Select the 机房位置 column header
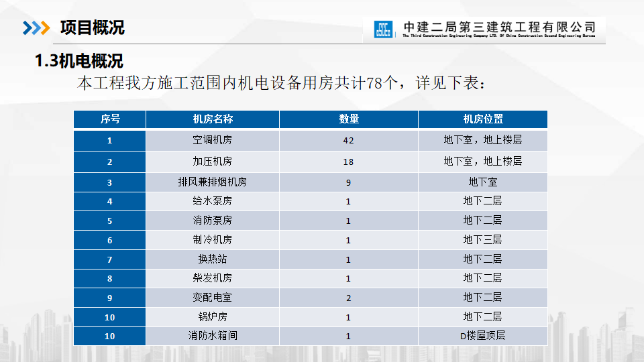Screen dimensions: 644x362 pyautogui.click(x=483, y=119)
